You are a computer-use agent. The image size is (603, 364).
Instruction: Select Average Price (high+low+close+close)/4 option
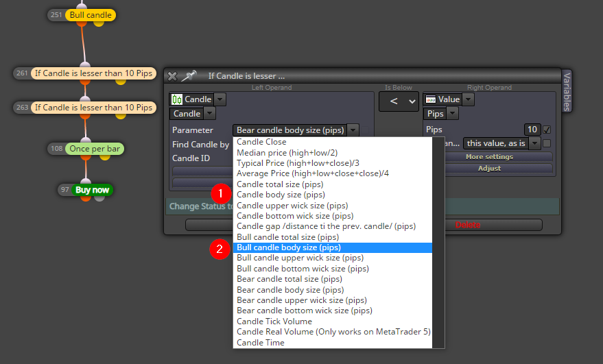click(332, 173)
